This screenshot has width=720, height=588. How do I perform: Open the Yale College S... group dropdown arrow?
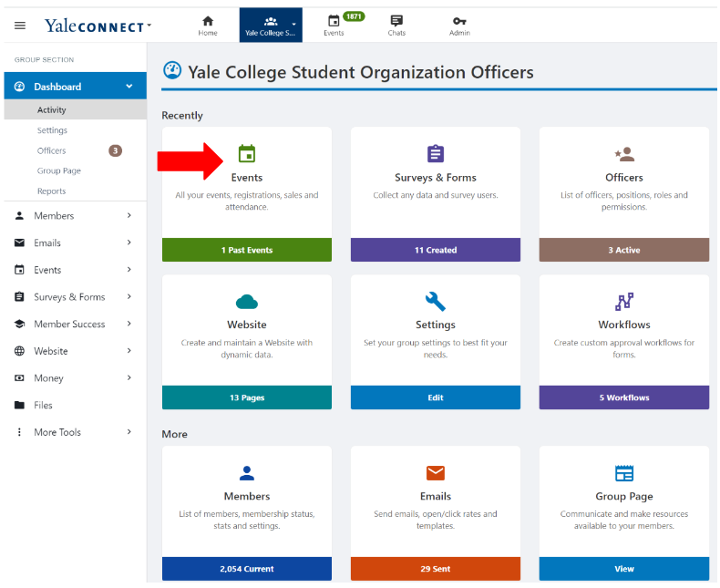(293, 24)
